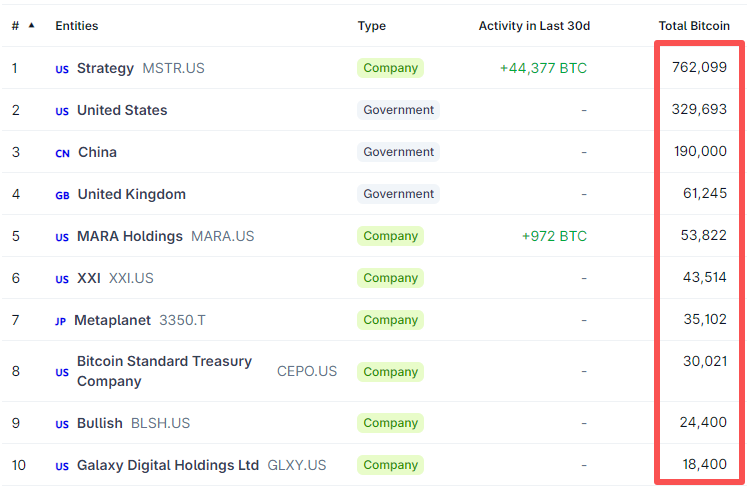The width and height of the screenshot is (747, 488).
Task: Click the CN country icon beside China
Action: 62,153
